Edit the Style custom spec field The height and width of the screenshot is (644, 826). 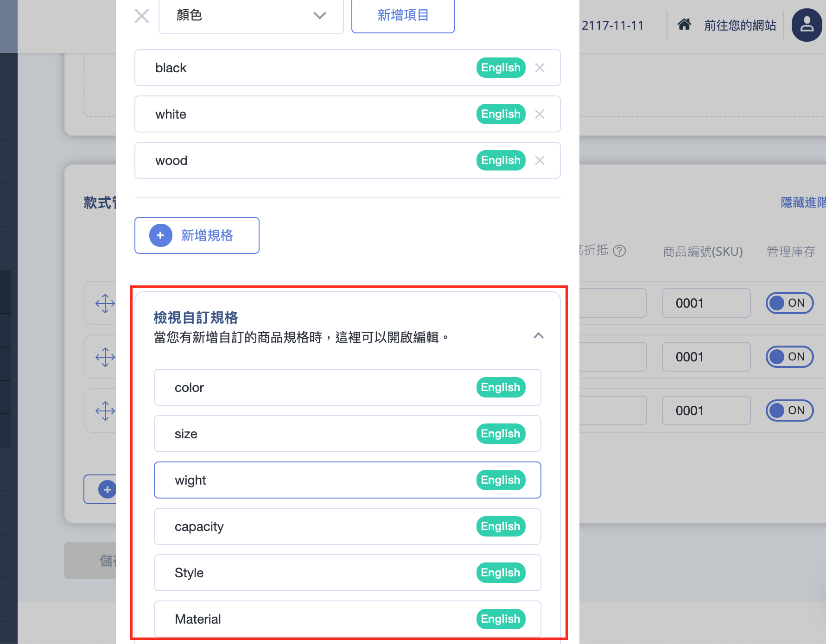tap(348, 573)
